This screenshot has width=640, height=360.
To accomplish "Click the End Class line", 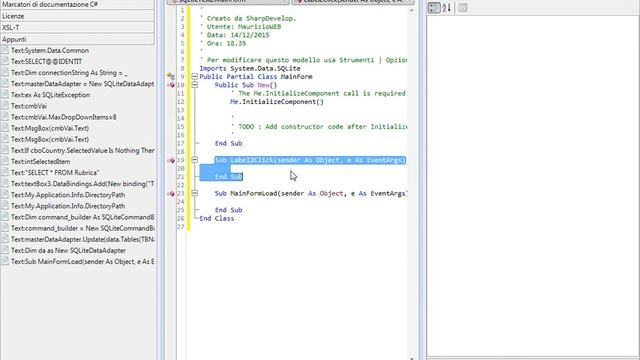I will (x=217, y=218).
